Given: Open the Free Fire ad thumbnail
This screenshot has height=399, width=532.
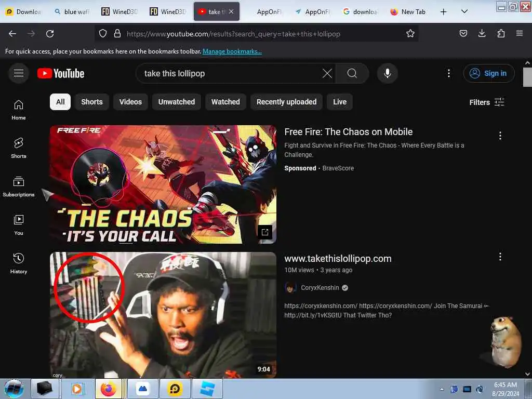Looking at the screenshot, I should (163, 184).
